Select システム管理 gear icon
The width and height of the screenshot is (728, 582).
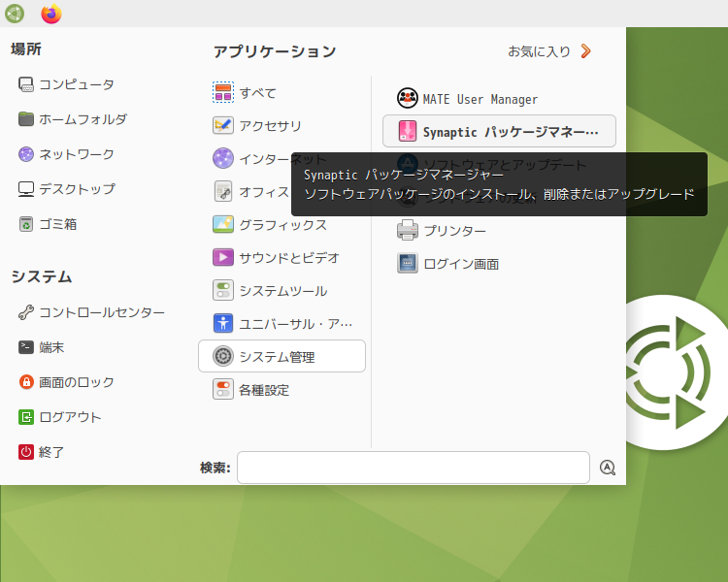coord(223,356)
